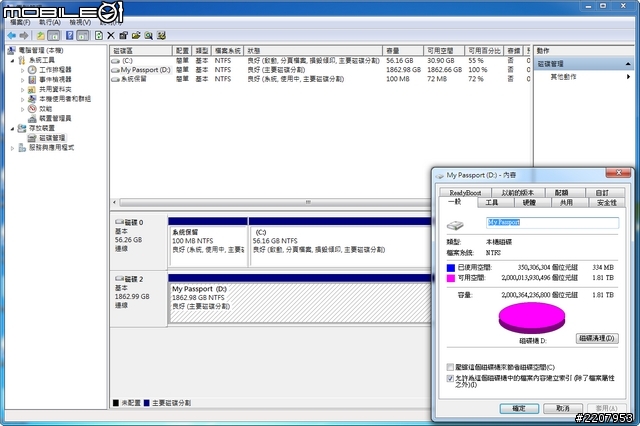The width and height of the screenshot is (640, 426).
Task: Expand the 事件檢視器 tree node
Action: coord(22,80)
